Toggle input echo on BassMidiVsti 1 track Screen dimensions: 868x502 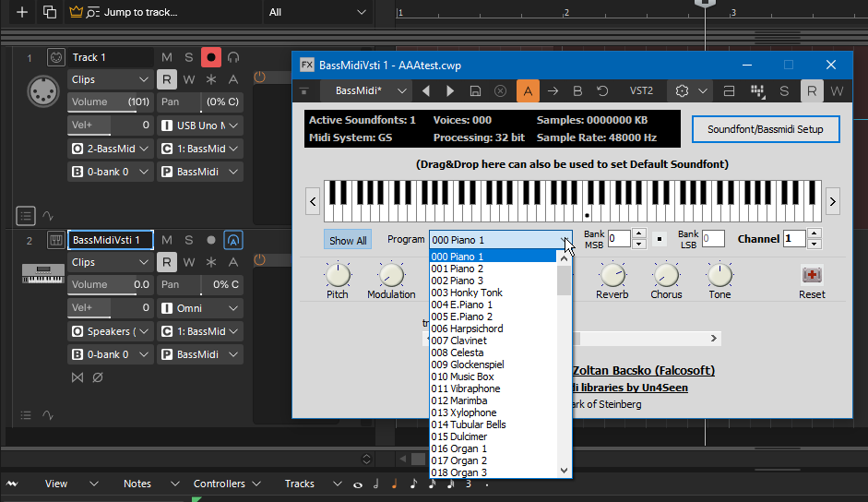233,240
